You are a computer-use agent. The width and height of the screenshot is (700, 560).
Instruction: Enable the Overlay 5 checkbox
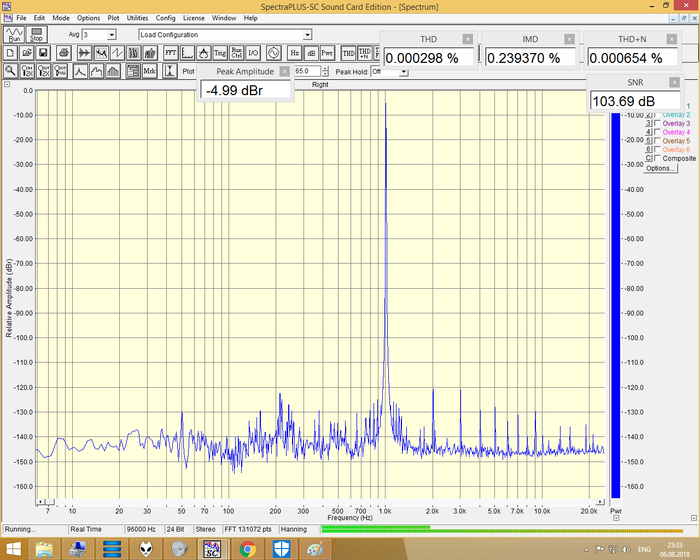657,141
